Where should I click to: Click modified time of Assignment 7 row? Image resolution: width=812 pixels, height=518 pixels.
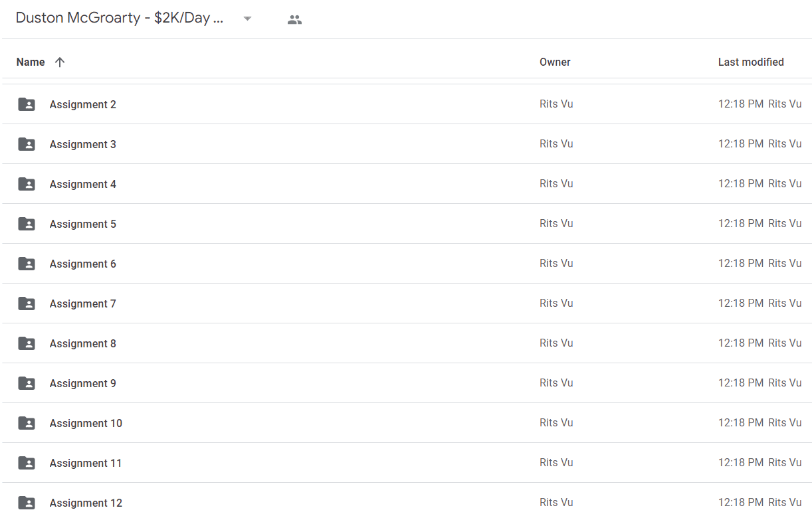741,303
